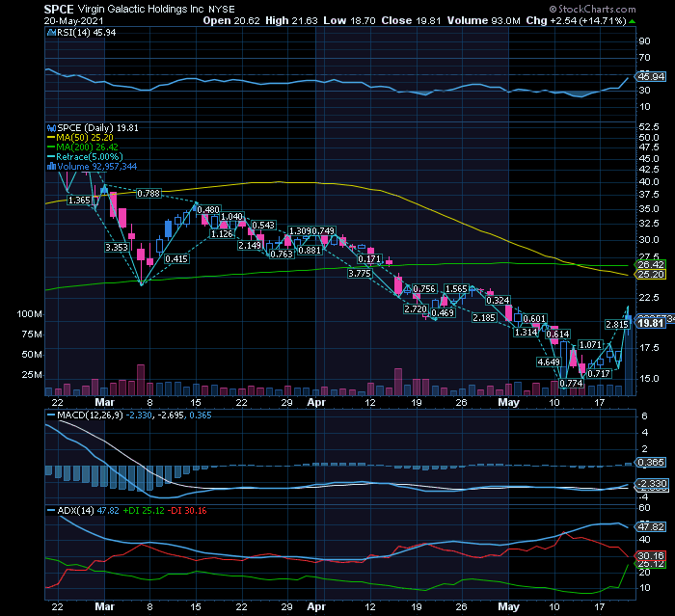Click the 0.774 retrace label
This screenshot has height=616, width=675.
[572, 383]
